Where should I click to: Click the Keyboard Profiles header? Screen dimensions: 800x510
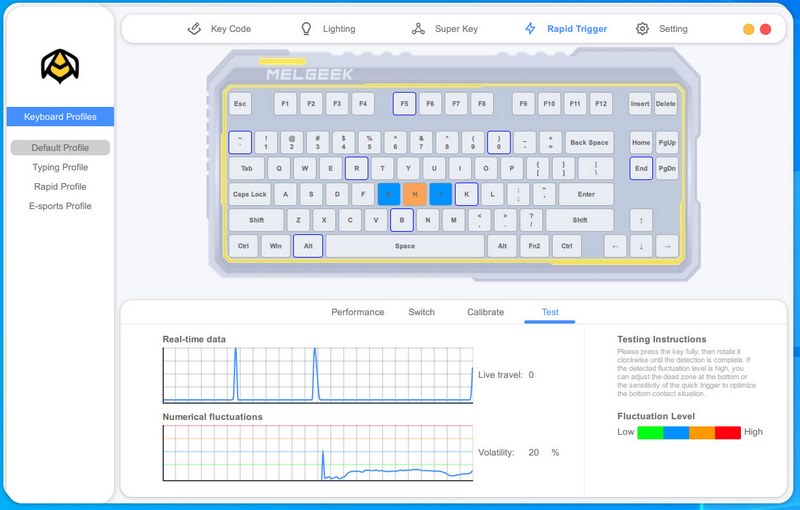click(60, 116)
